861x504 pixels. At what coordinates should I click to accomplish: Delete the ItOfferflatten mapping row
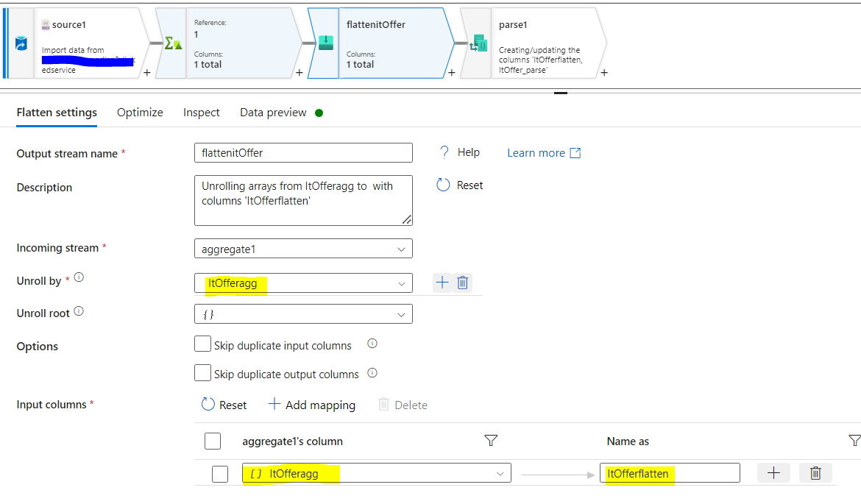click(815, 473)
